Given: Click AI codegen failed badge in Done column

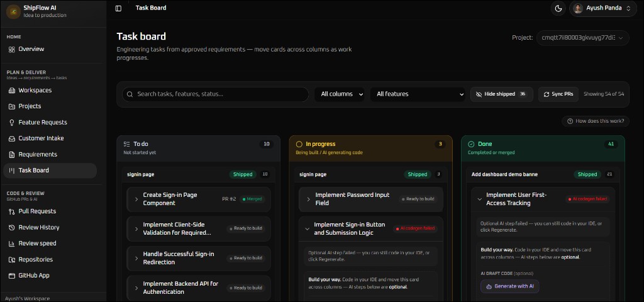Looking at the screenshot, I should point(587,199).
